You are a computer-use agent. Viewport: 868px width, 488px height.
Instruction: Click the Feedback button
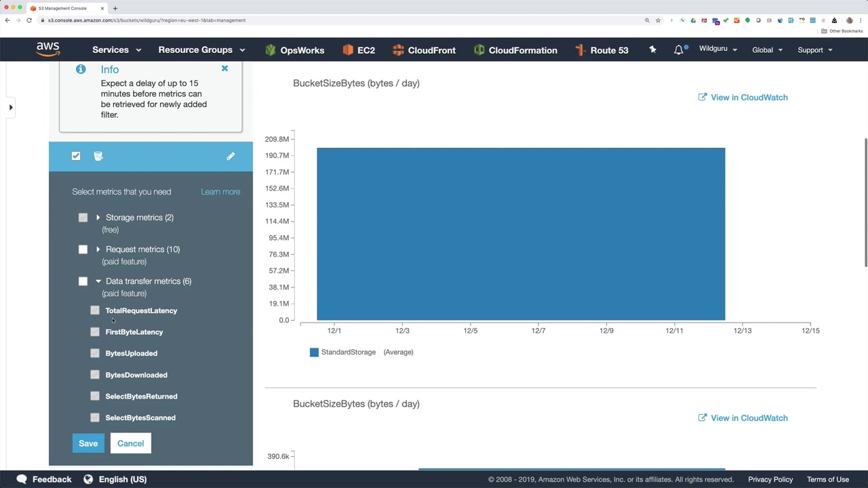(44, 479)
